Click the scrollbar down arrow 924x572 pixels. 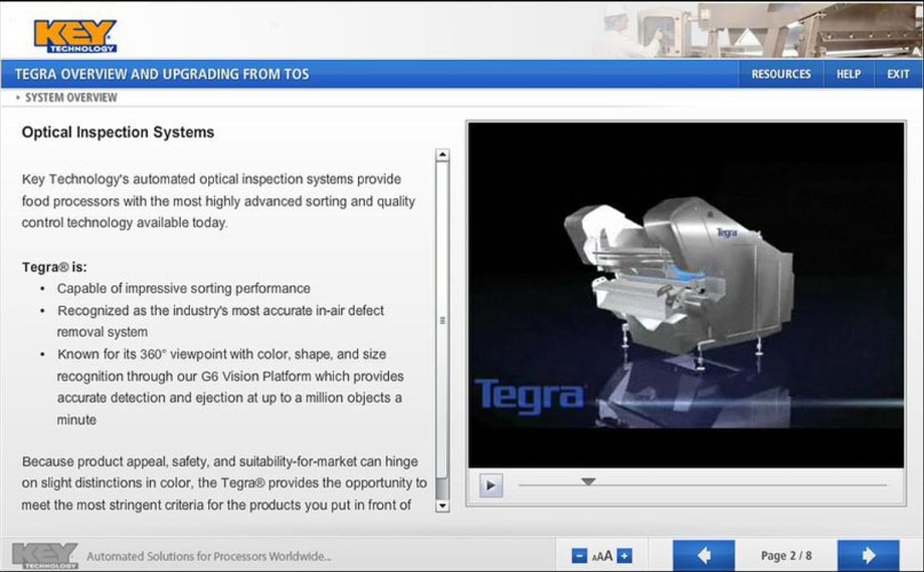click(x=441, y=505)
